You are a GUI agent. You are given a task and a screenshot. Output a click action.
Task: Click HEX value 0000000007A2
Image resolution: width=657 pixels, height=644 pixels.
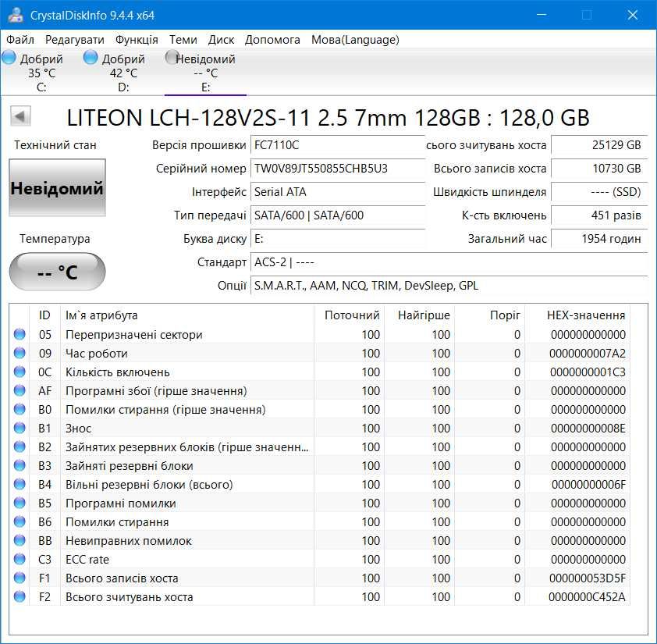(588, 354)
